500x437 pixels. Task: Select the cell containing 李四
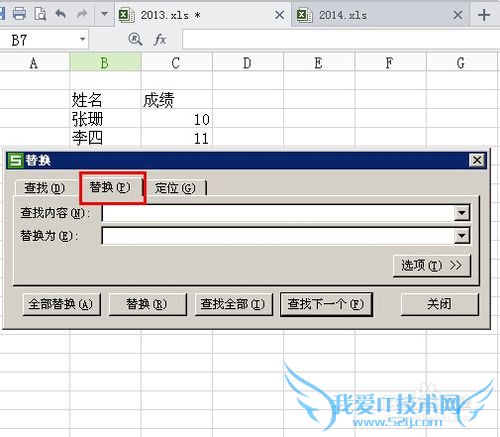pyautogui.click(x=105, y=137)
